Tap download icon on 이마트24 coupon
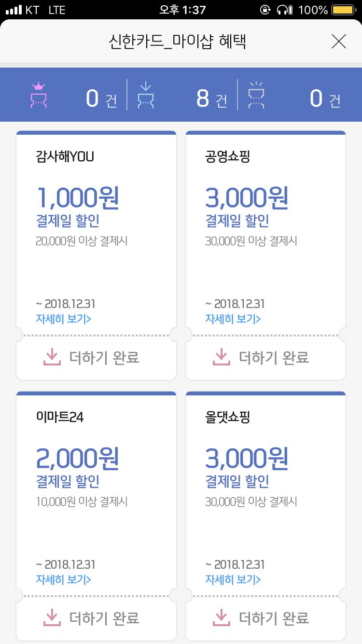 [x=52, y=617]
